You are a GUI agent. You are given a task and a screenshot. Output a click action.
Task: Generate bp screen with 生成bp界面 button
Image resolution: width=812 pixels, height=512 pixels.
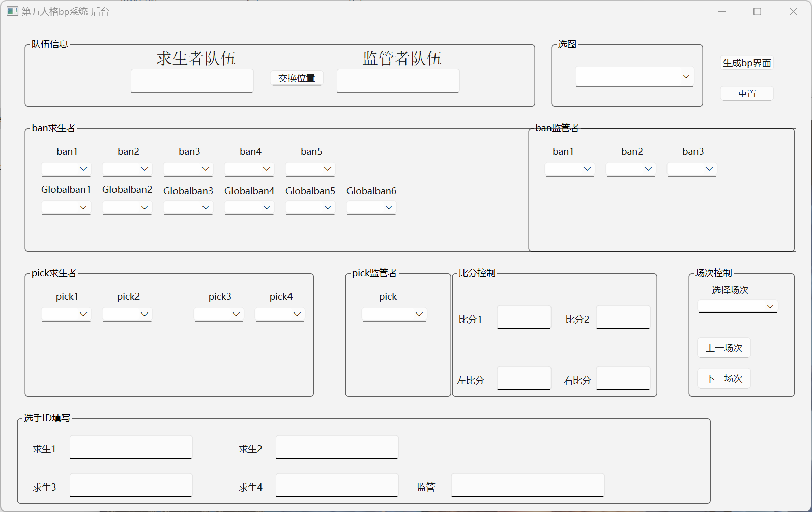747,63
